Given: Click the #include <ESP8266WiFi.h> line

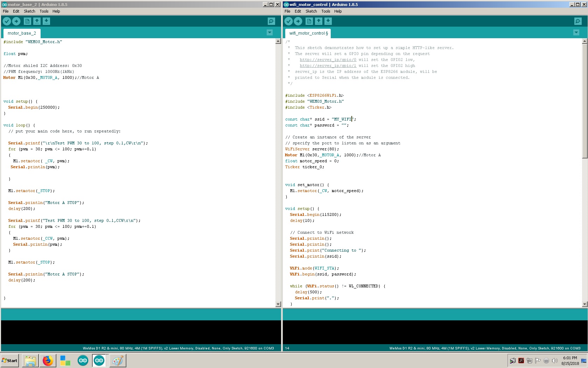Looking at the screenshot, I should (x=315, y=95).
